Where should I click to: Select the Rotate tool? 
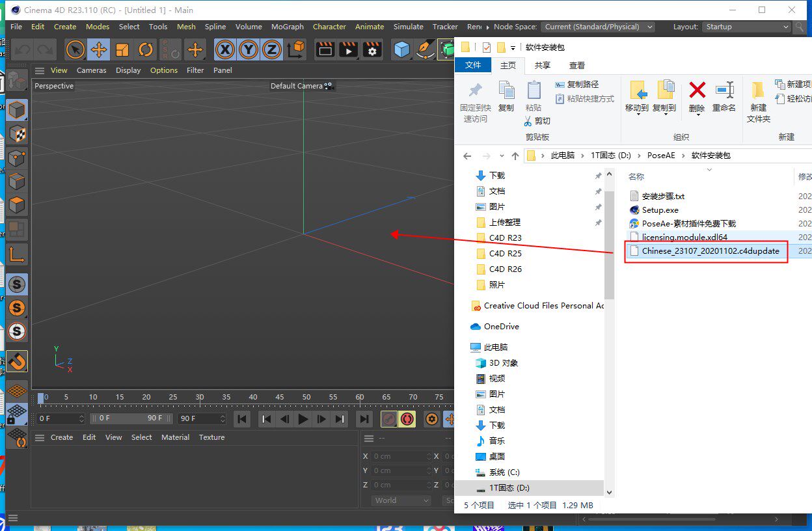[146, 49]
